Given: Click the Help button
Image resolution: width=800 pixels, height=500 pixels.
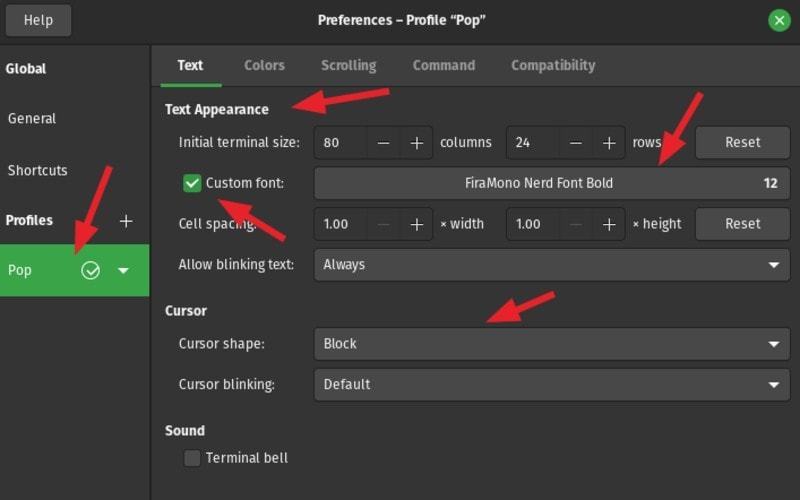Looking at the screenshot, I should tap(38, 20).
